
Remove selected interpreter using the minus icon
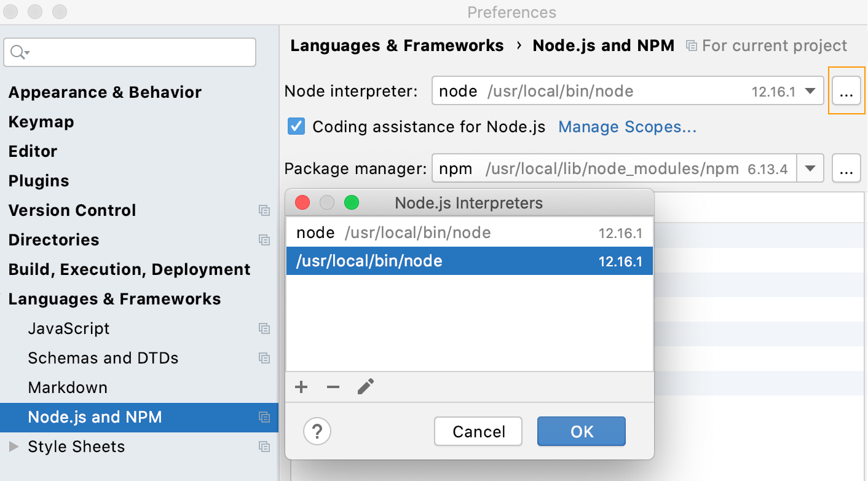click(333, 387)
